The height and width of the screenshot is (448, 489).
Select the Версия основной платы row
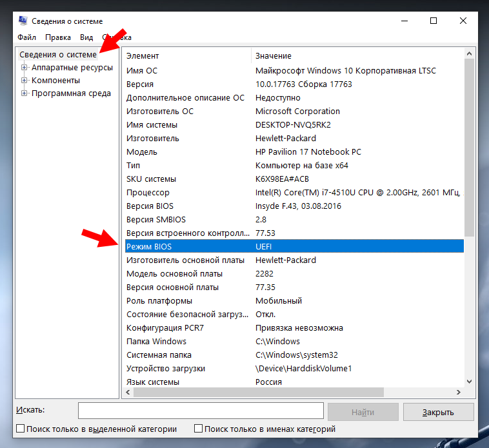pos(294,287)
